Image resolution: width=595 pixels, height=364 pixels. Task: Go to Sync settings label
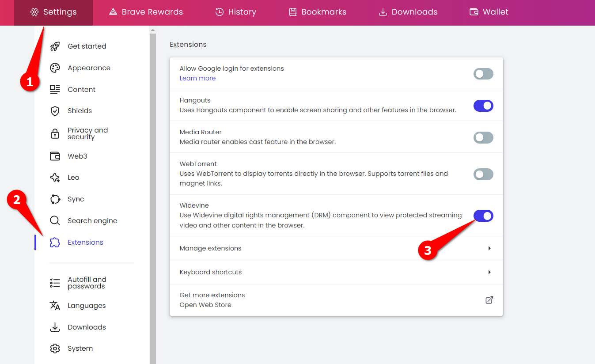point(76,199)
